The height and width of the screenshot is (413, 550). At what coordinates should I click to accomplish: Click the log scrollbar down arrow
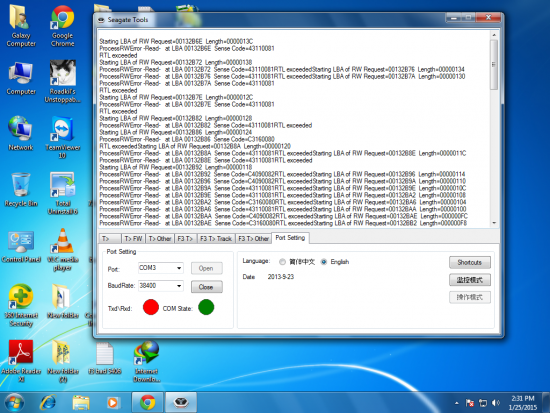(x=494, y=223)
